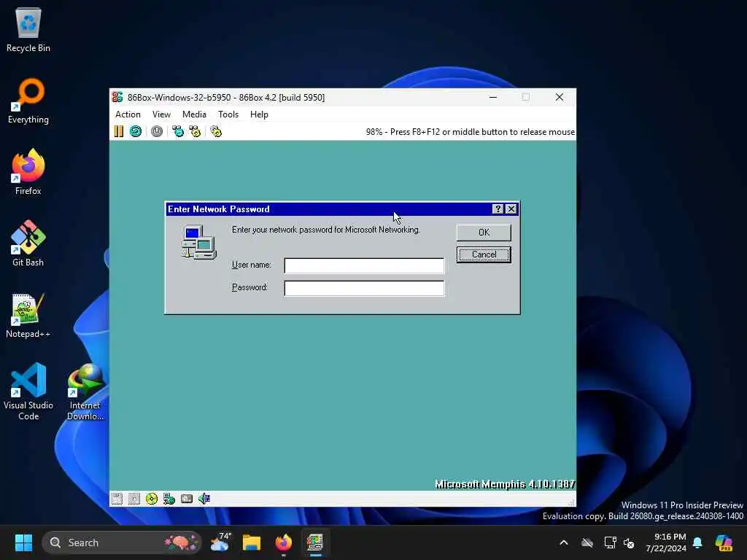Open the Recycle Bin desktop icon

coord(28,29)
